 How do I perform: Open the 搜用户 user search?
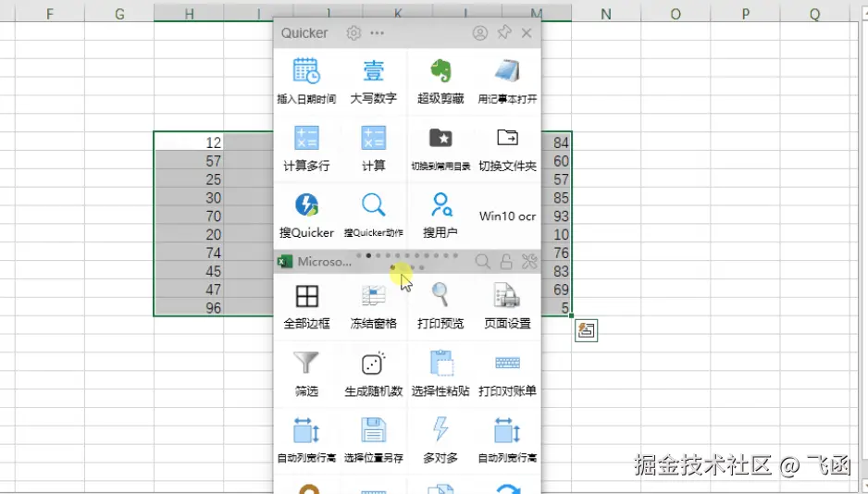tap(440, 216)
